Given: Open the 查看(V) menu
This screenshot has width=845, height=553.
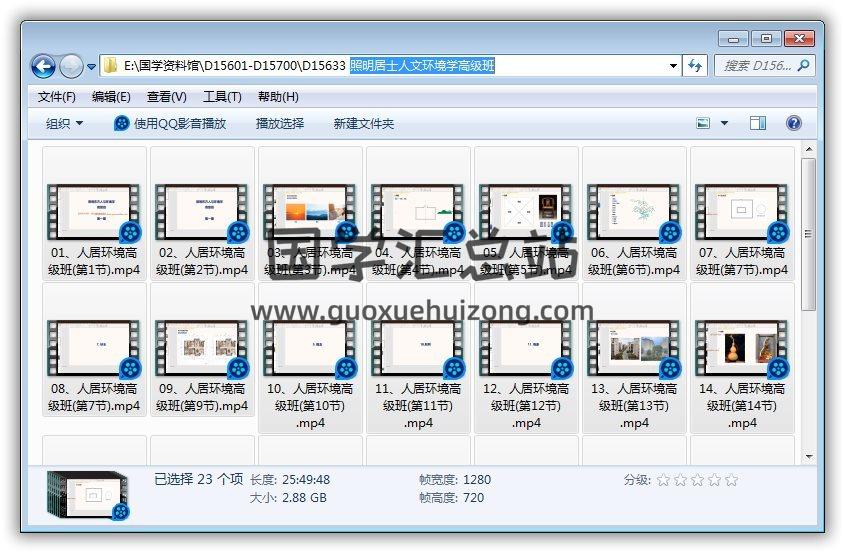Looking at the screenshot, I should (167, 97).
